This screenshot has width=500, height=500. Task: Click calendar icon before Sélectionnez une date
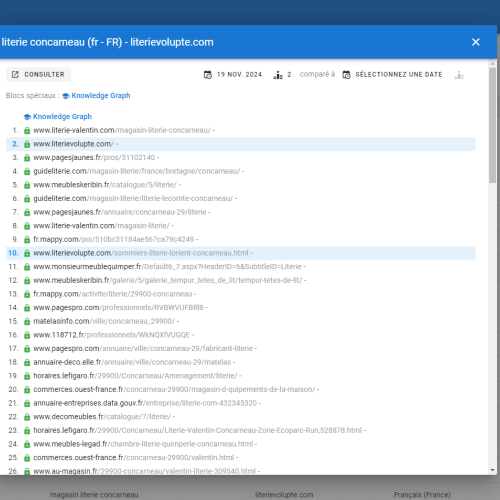(x=346, y=75)
